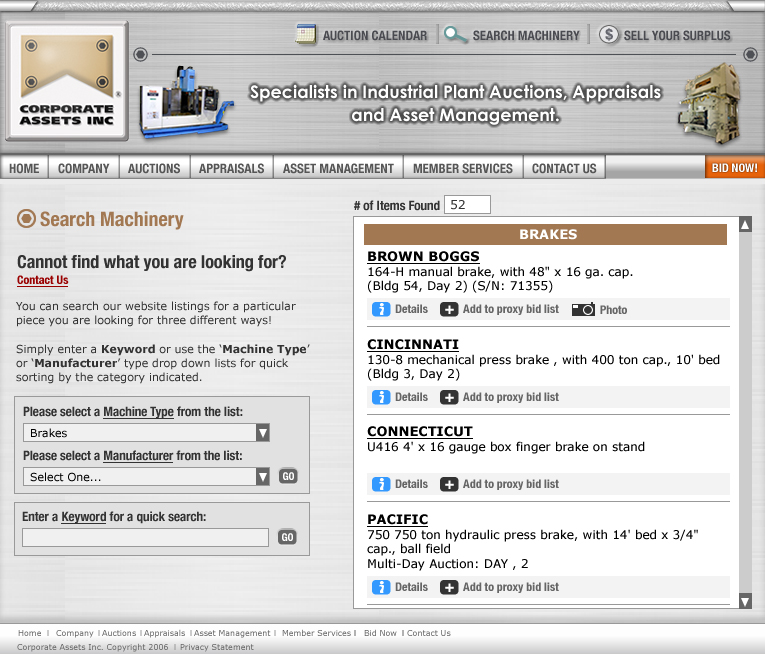Click the Auction Calendar icon

[x=306, y=35]
